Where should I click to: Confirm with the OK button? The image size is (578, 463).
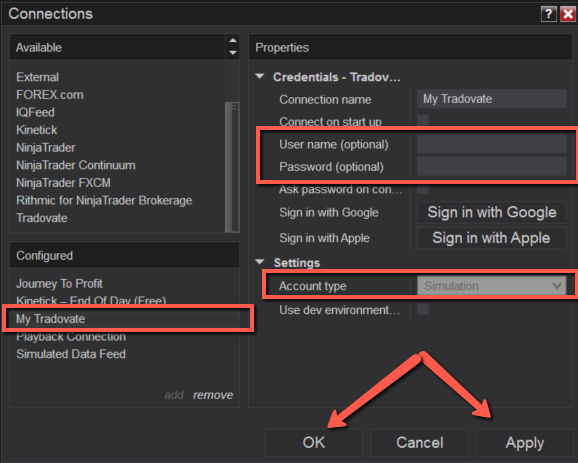tap(314, 442)
